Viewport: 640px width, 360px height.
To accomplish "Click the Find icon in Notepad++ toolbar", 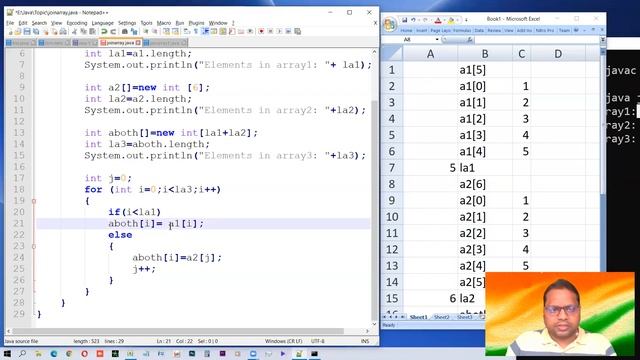I will coord(124,31).
